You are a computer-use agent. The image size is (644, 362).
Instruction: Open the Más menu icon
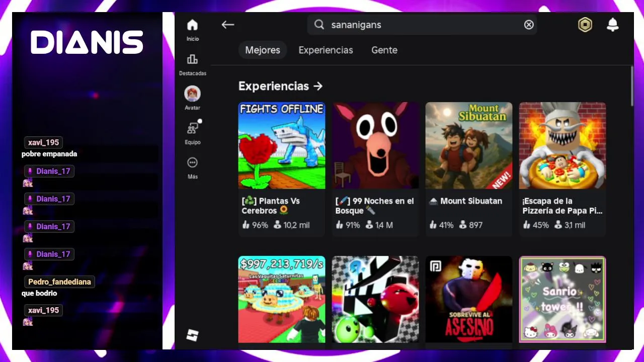tap(192, 162)
